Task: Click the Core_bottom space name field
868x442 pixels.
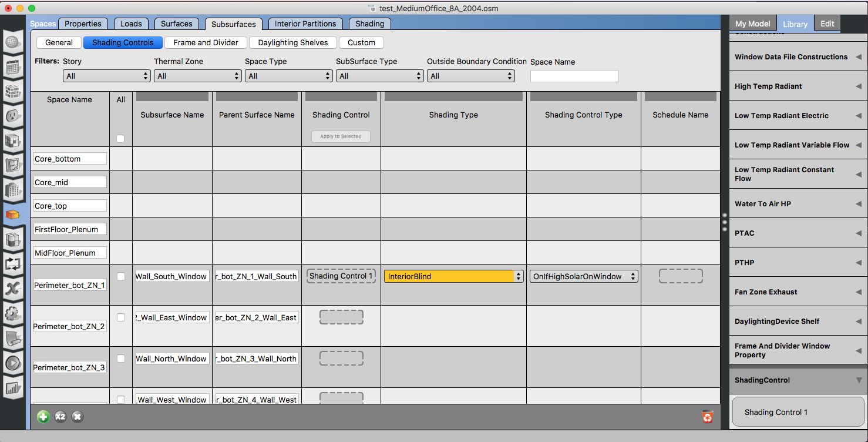Action: tap(70, 159)
